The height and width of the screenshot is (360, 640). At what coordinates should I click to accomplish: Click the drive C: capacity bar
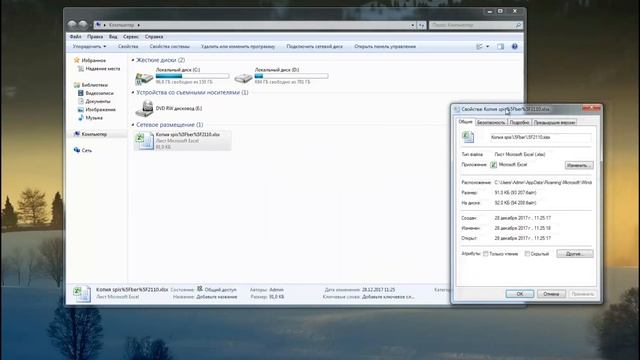click(192, 76)
